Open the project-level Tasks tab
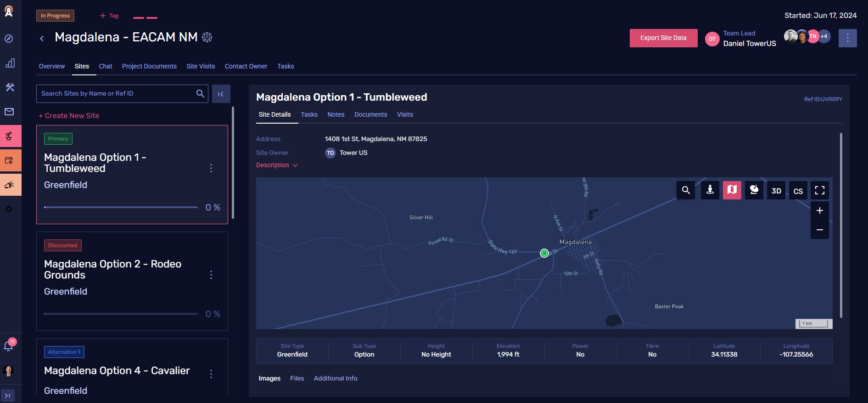The height and width of the screenshot is (403, 868). point(286,66)
